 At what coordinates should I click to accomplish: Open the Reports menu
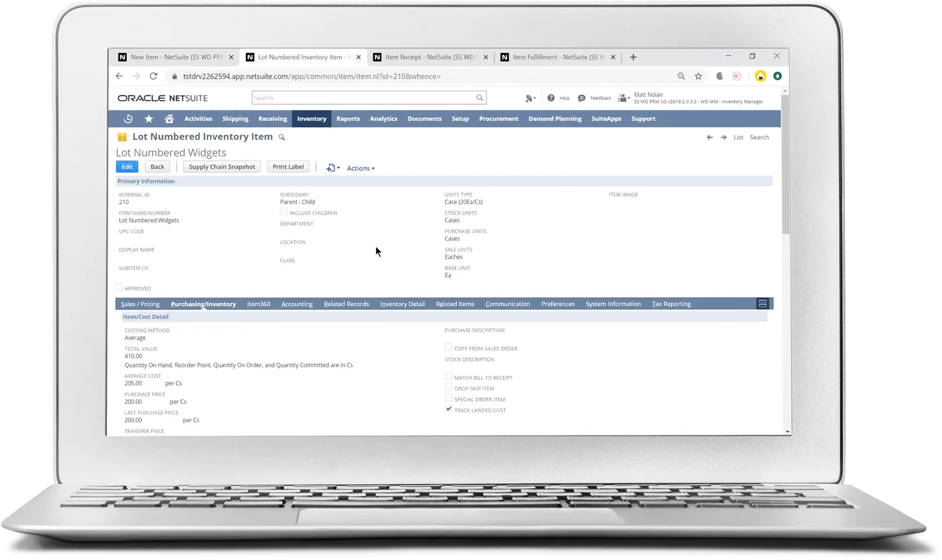348,119
